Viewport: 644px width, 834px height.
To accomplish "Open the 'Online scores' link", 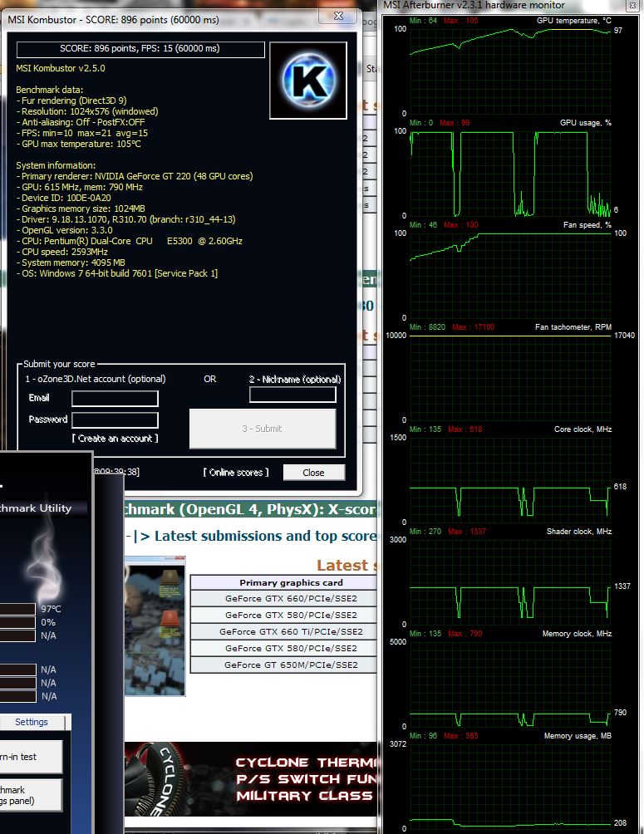I will tap(236, 473).
